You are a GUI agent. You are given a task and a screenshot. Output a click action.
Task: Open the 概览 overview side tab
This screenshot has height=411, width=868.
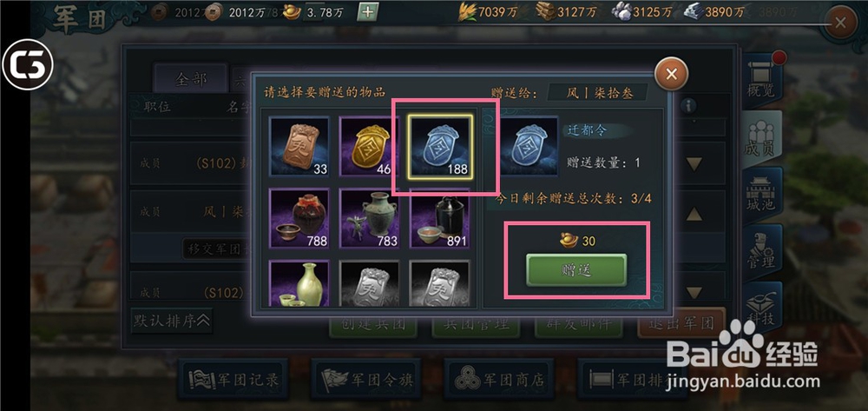(x=762, y=82)
